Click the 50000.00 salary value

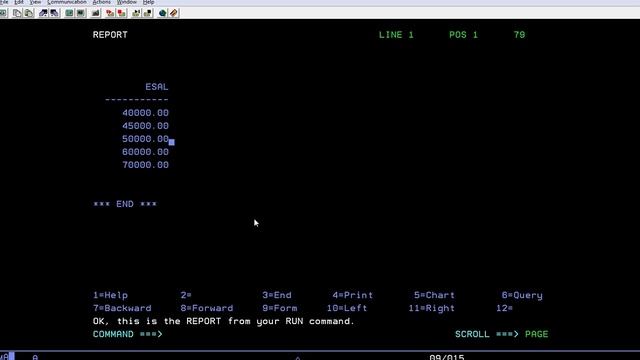pyautogui.click(x=145, y=139)
